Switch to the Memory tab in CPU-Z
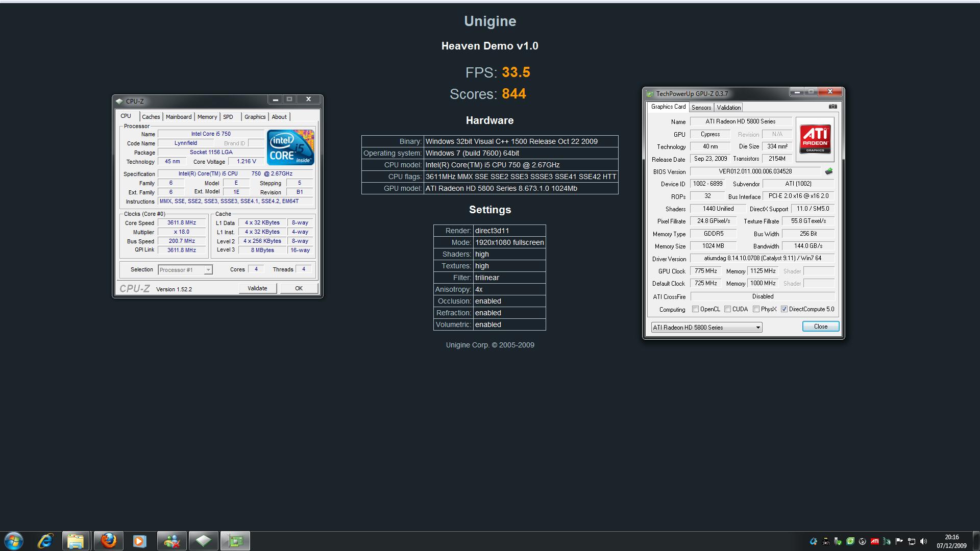This screenshot has height=551, width=980. (207, 117)
